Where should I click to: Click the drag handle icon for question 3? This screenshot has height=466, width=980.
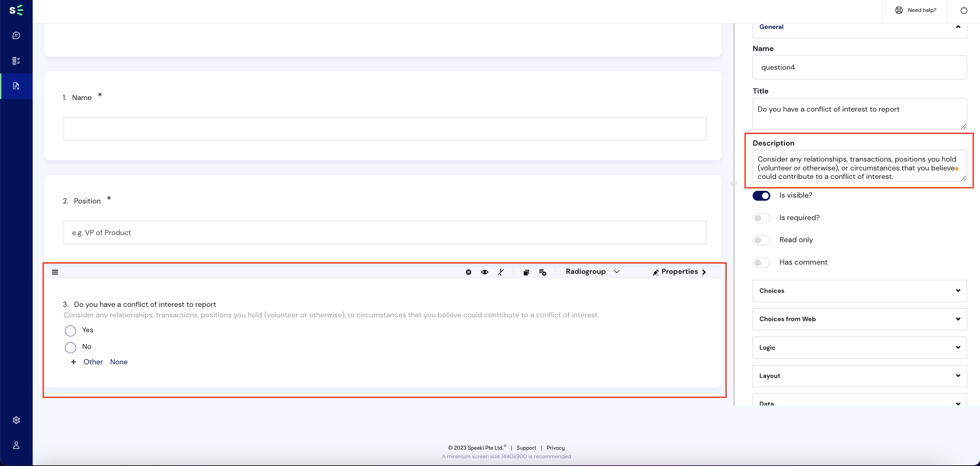coord(55,272)
